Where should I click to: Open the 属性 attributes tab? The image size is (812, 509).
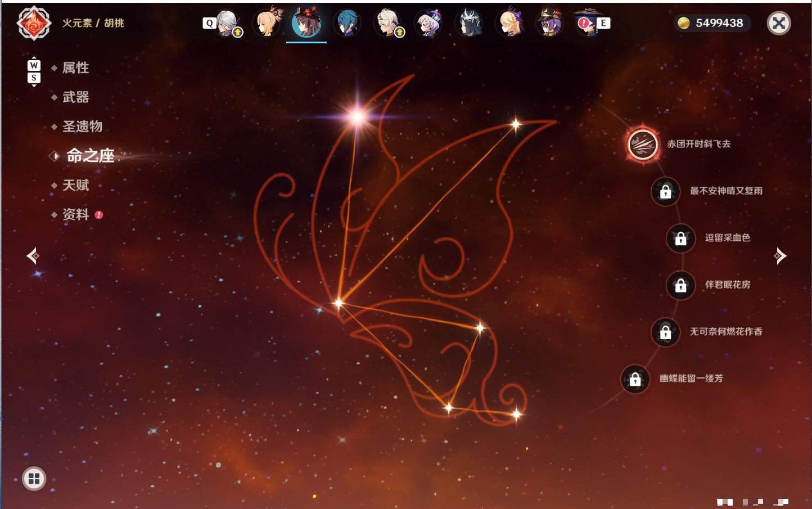pyautogui.click(x=75, y=68)
